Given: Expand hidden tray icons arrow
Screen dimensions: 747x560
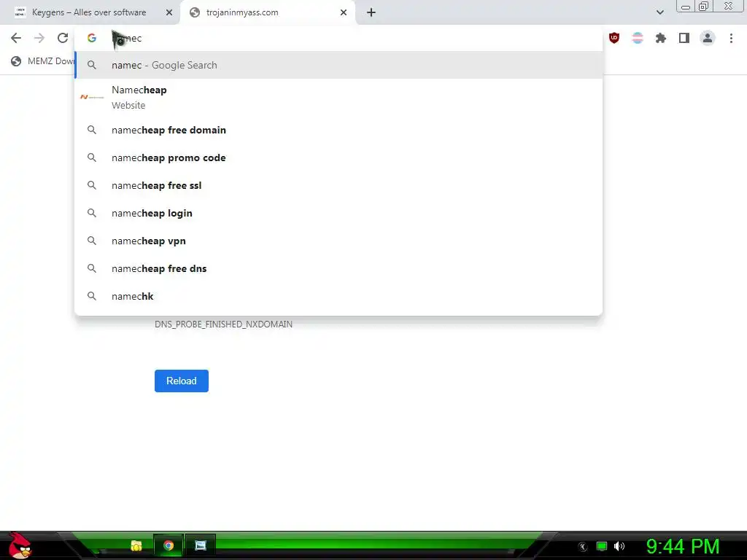Looking at the screenshot, I should click(x=583, y=547).
